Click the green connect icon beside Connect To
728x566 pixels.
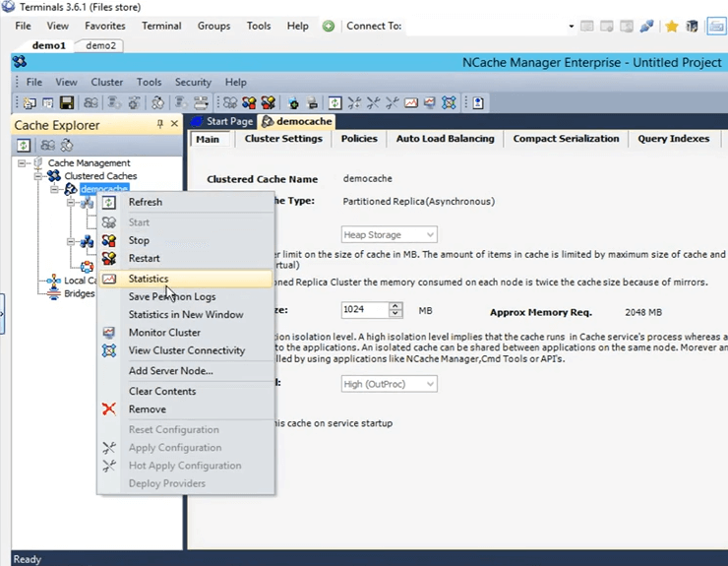tap(329, 26)
